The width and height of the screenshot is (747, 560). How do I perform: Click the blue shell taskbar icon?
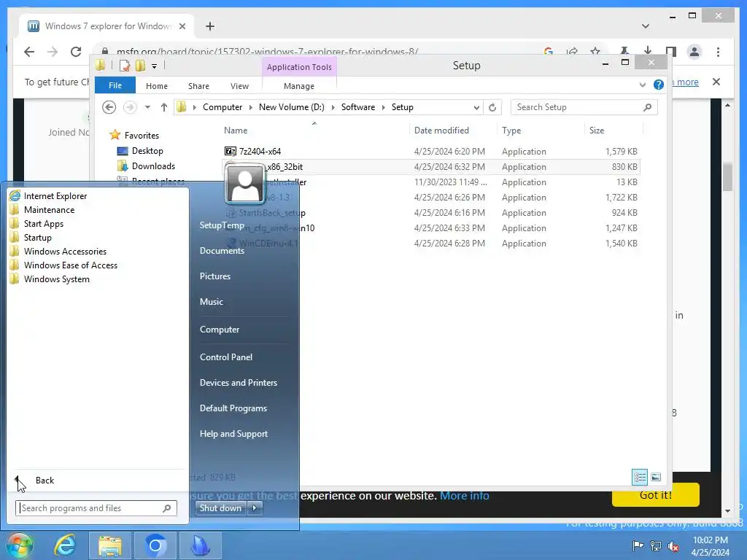point(200,545)
